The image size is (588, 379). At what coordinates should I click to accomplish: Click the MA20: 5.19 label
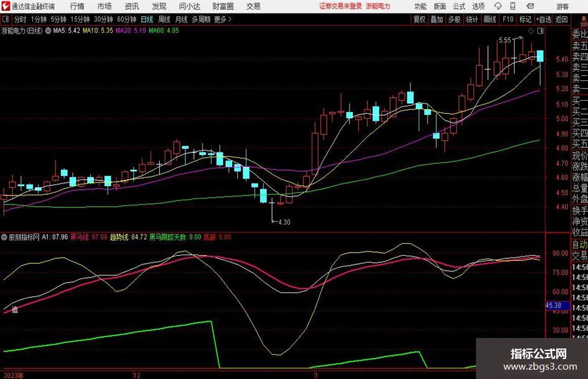coord(131,30)
